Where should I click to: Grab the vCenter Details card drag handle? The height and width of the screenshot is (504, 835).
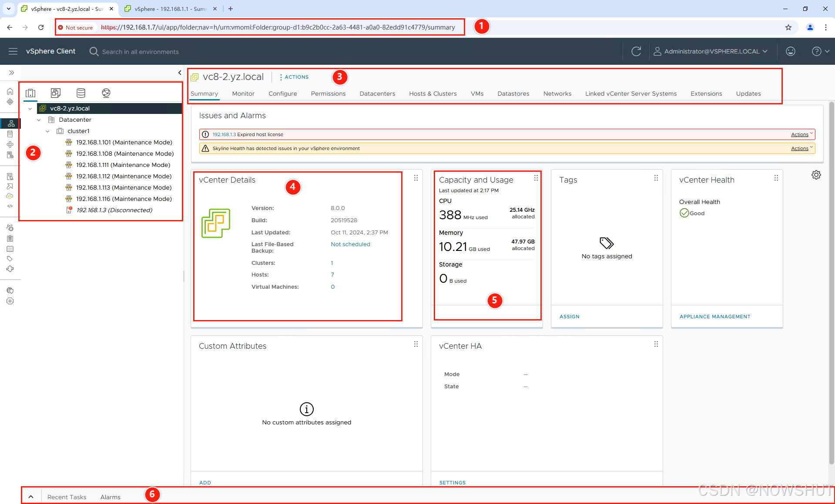(416, 178)
